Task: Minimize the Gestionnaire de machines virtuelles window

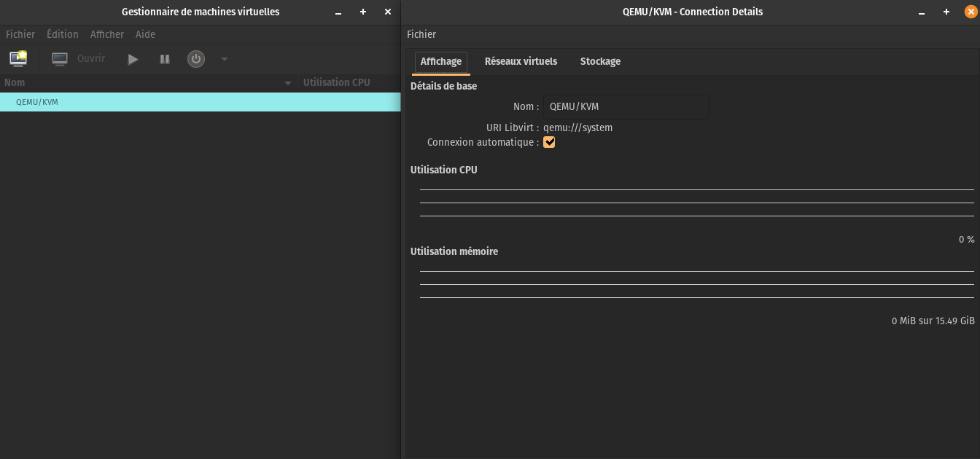Action: coord(338,12)
